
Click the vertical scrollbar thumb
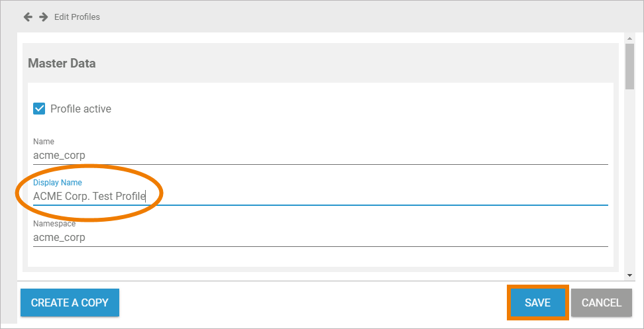(629, 70)
